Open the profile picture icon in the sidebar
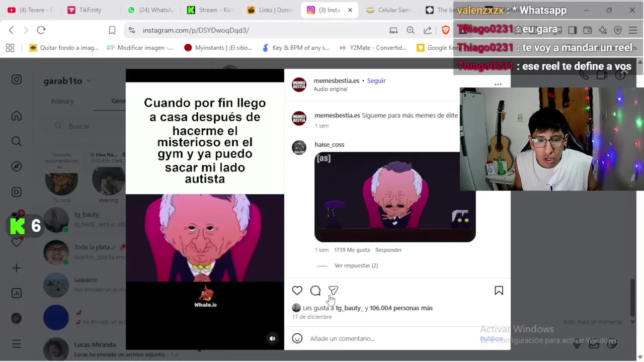Image resolution: width=644 pixels, height=362 pixels. (x=17, y=318)
